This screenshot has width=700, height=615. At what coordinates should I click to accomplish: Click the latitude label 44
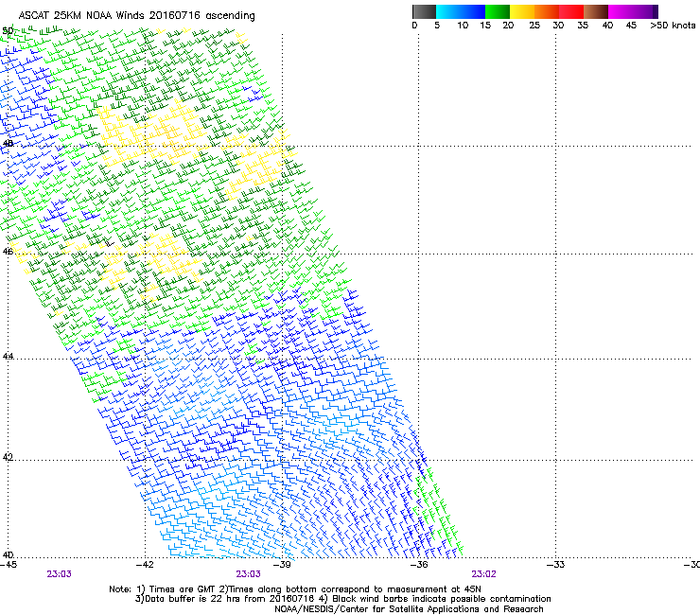[8, 357]
